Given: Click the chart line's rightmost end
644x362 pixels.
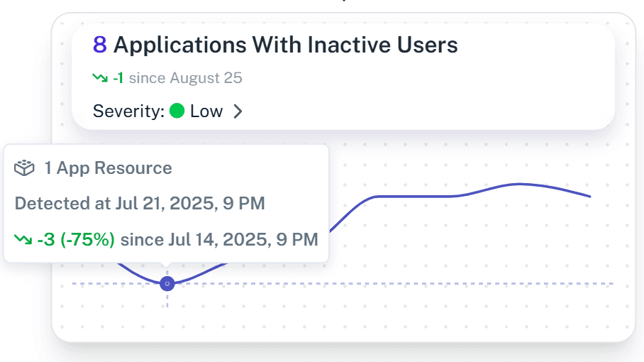Looking at the screenshot, I should (589, 197).
